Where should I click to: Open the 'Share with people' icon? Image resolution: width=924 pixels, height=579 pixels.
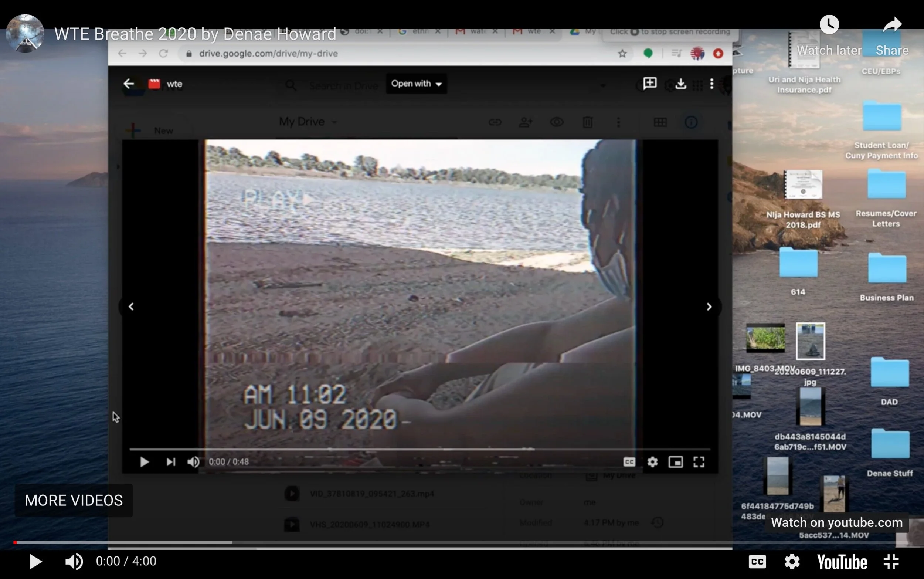point(526,122)
